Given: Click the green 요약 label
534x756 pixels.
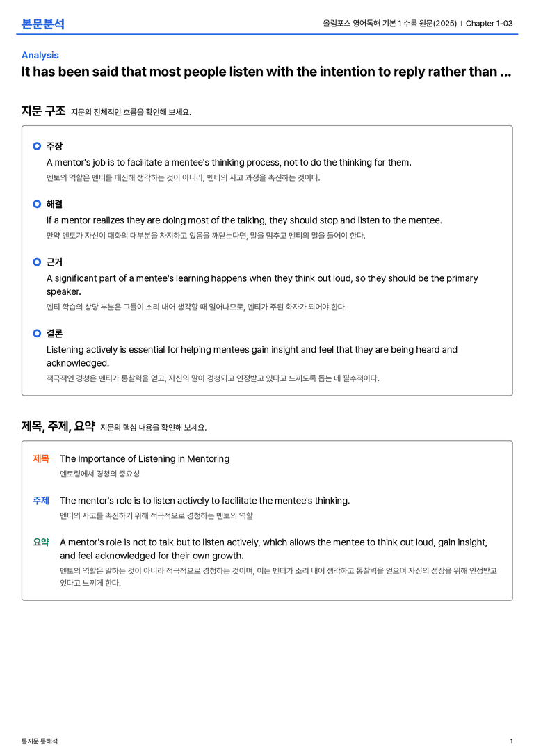Looking at the screenshot, I should coord(41,542).
